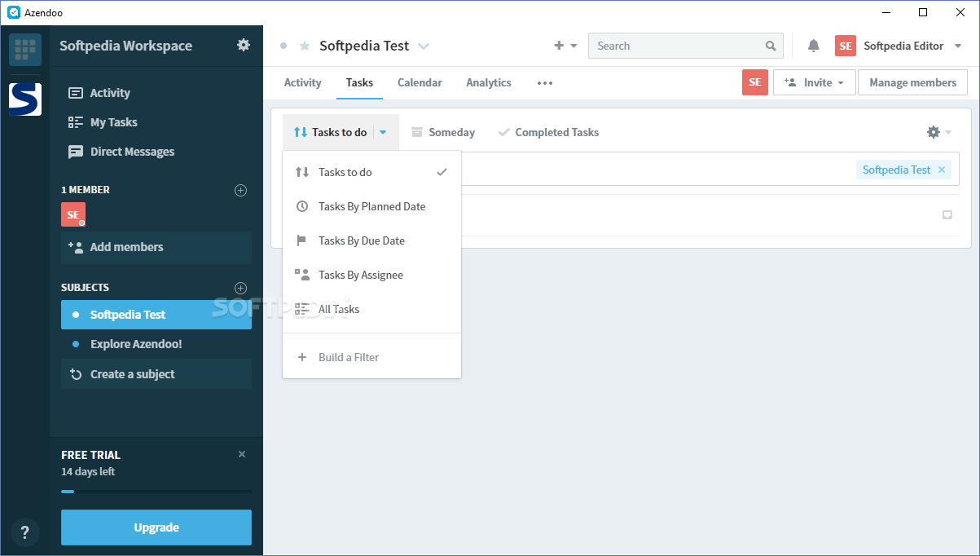
Task: Open the workspaces grid icon
Action: point(25,50)
